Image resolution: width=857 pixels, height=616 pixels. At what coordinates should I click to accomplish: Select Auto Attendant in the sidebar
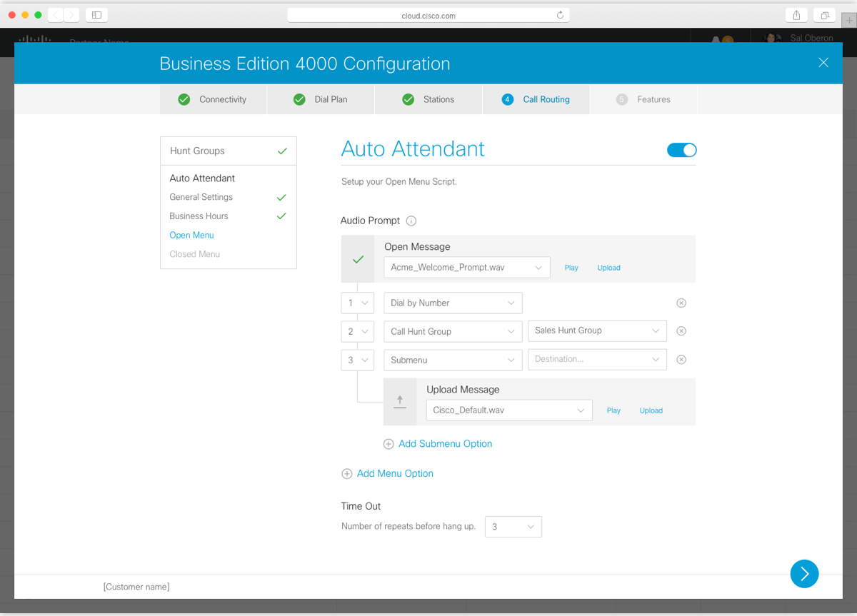tap(202, 178)
